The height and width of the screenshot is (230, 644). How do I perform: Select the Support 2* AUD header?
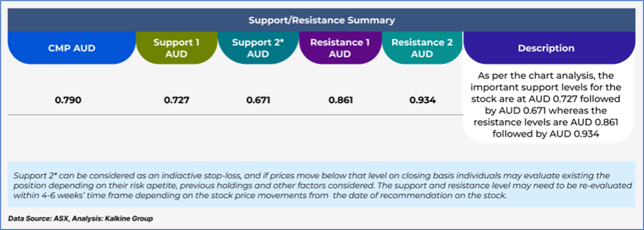click(x=258, y=48)
